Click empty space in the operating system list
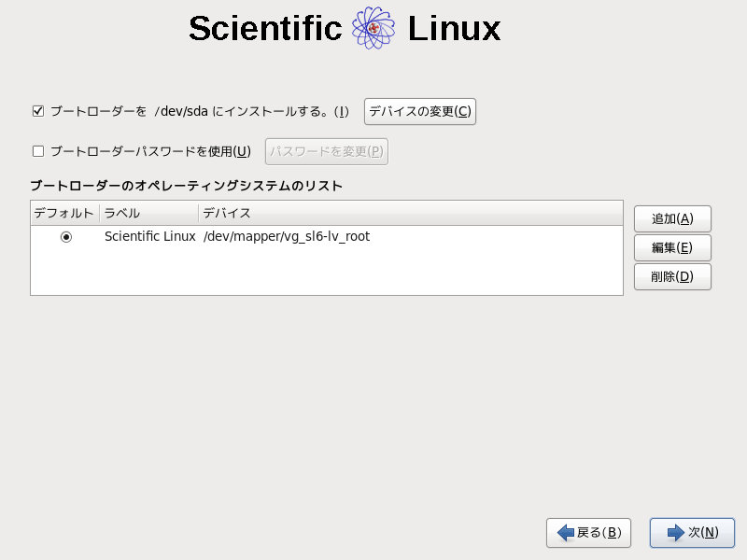The height and width of the screenshot is (560, 747). pyautogui.click(x=327, y=273)
